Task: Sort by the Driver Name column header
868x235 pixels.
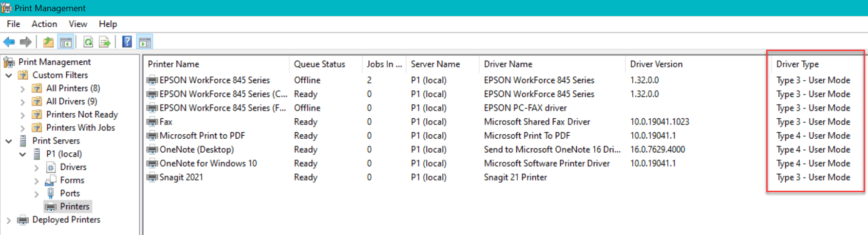Action: (552, 64)
